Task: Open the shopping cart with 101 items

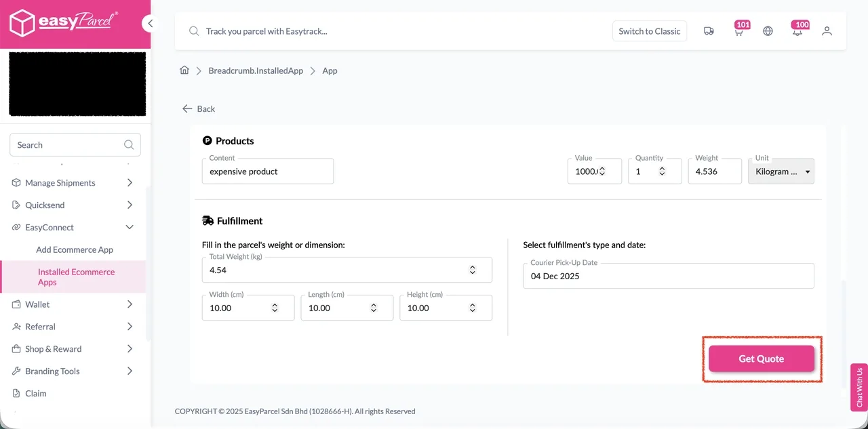Action: coord(738,31)
